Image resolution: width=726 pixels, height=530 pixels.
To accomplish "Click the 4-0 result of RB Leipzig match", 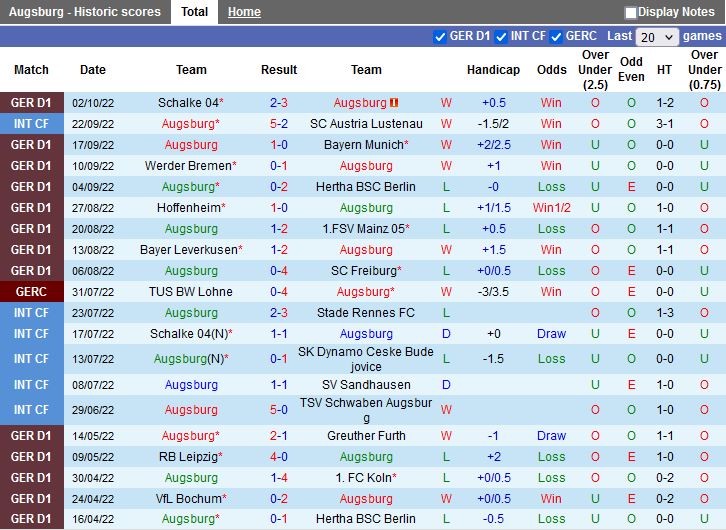I will click(279, 457).
